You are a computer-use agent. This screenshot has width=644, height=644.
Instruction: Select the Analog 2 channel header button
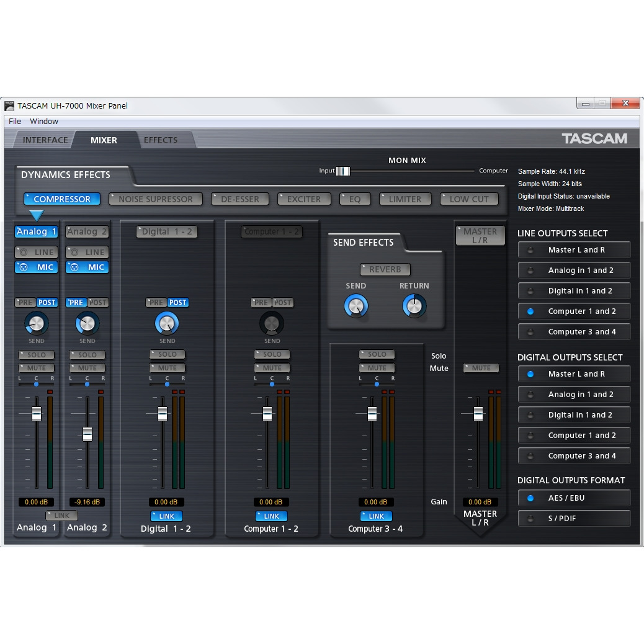click(87, 231)
